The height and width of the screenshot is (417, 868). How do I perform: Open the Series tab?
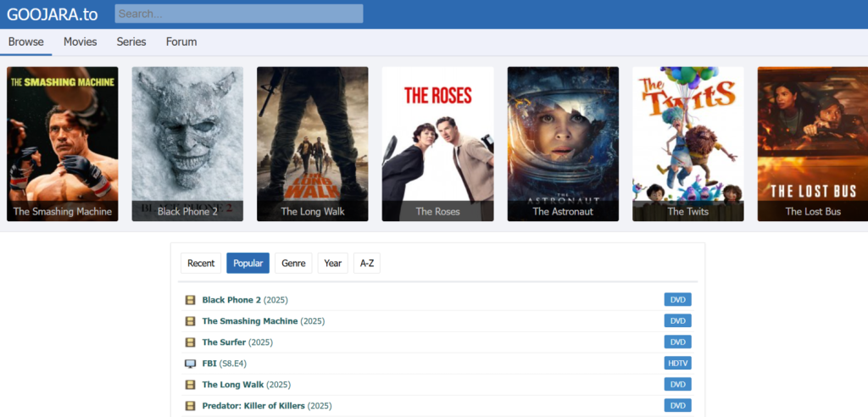pyautogui.click(x=131, y=42)
